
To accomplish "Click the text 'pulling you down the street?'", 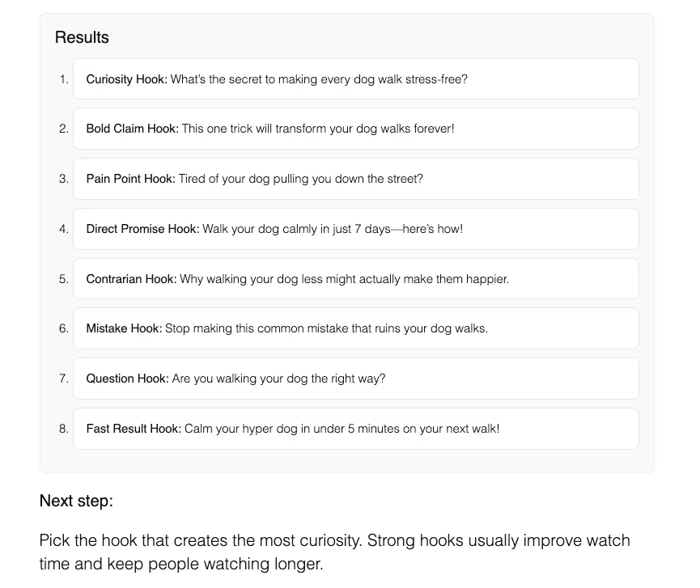I will (x=348, y=179).
